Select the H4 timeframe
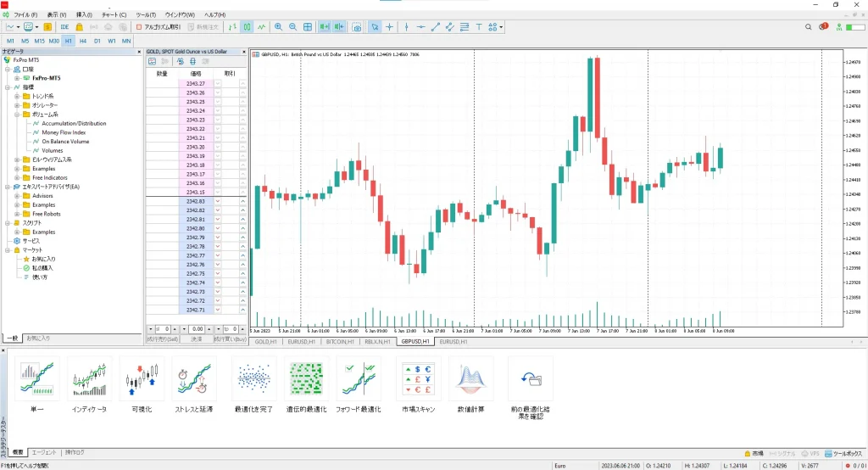The image size is (868, 470). coord(83,41)
